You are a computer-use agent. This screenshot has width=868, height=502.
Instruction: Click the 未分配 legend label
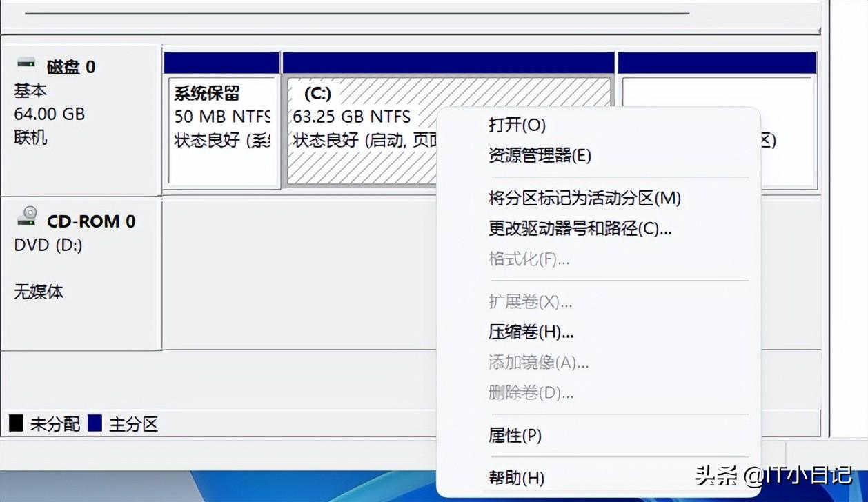[55, 424]
